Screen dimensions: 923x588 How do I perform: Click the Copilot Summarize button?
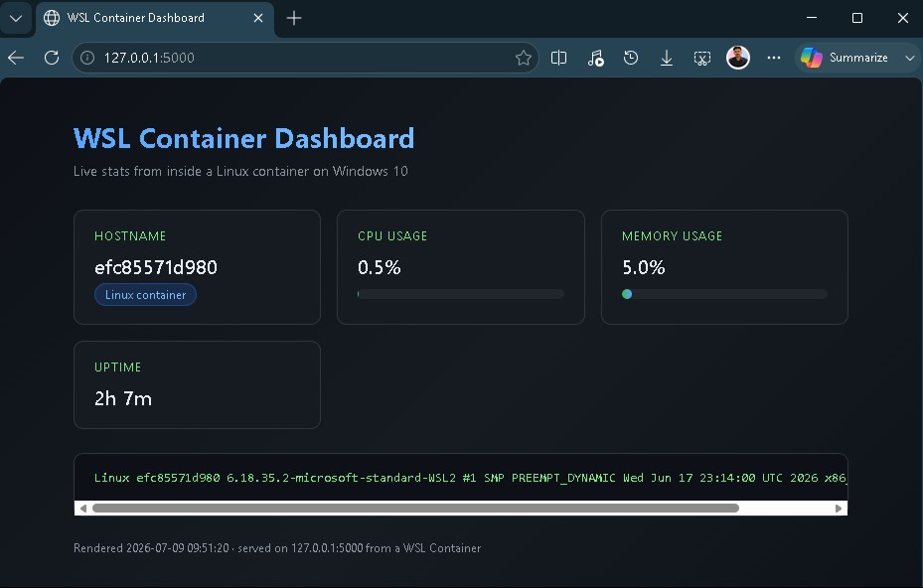(845, 58)
